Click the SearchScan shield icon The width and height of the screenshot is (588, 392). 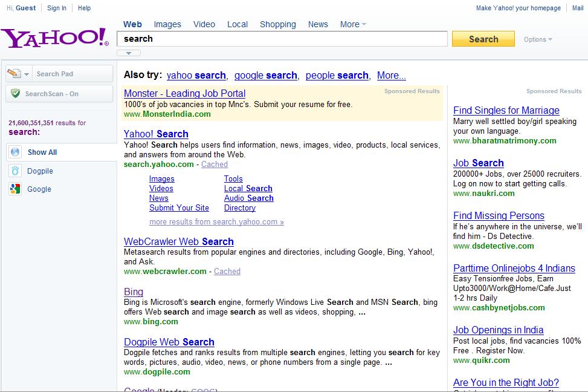click(x=15, y=94)
